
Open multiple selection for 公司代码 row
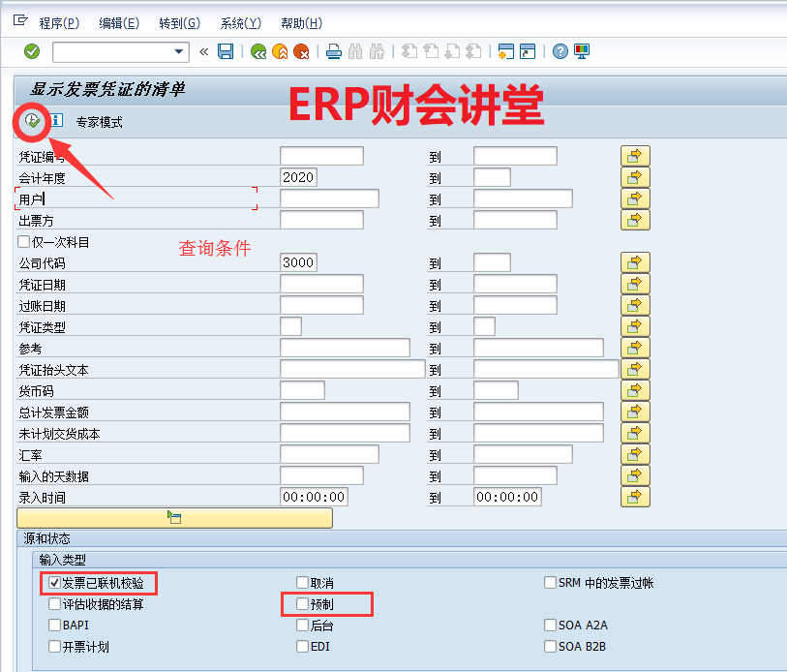click(634, 262)
